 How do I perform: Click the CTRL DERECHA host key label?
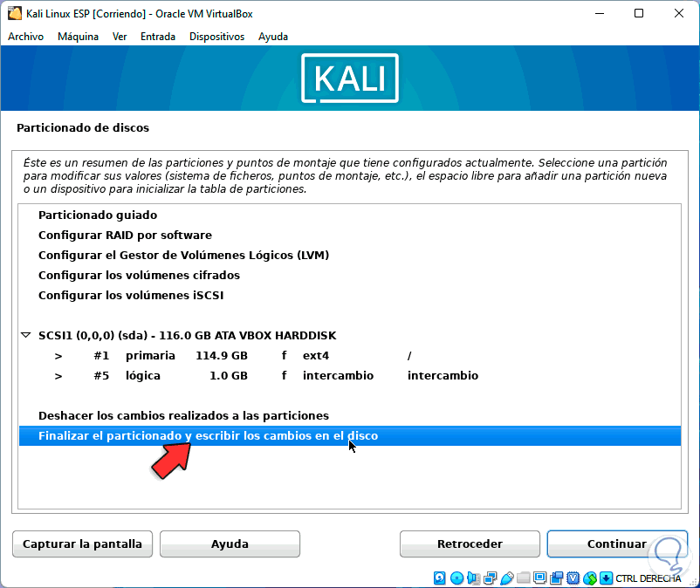click(649, 578)
